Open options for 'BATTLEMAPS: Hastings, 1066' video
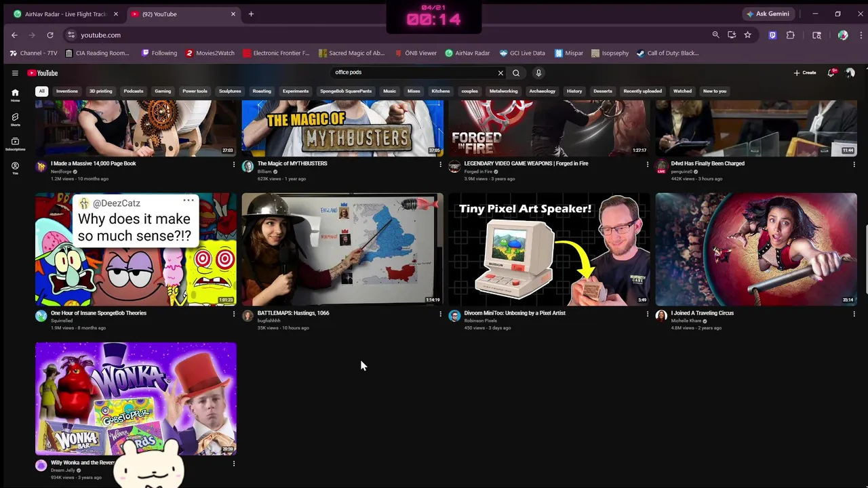 [x=440, y=314]
